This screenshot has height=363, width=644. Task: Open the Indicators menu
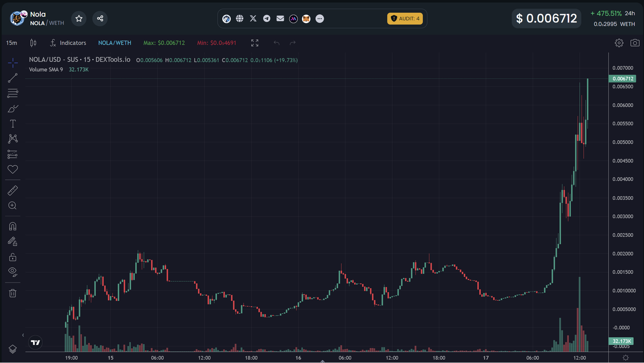tap(72, 42)
